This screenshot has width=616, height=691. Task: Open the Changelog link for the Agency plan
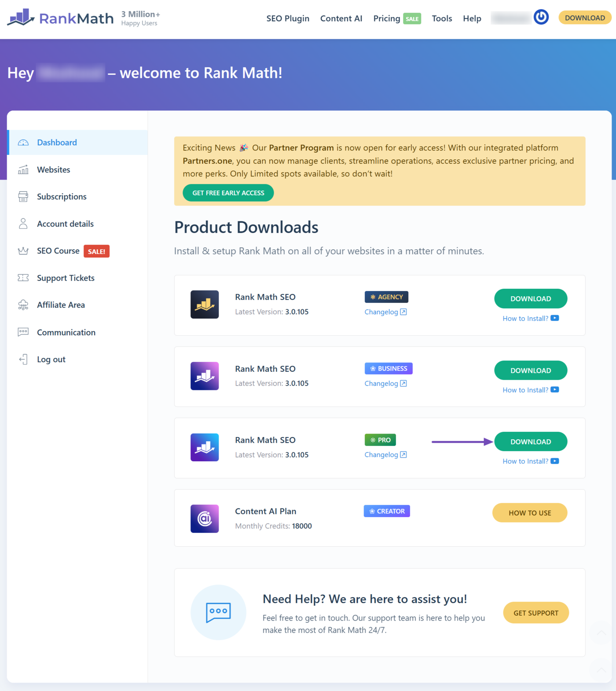pos(381,312)
